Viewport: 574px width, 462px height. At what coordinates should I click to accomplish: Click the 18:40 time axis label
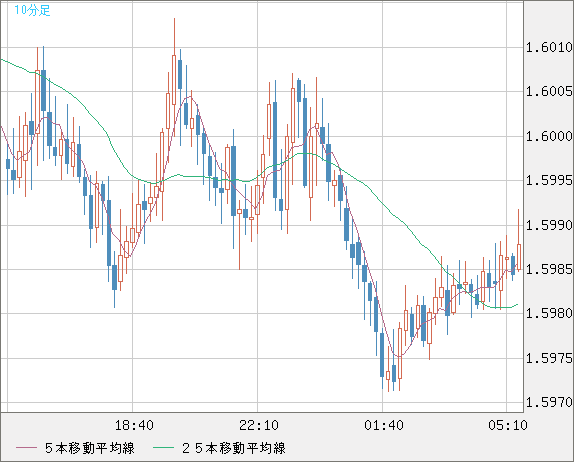click(x=134, y=425)
